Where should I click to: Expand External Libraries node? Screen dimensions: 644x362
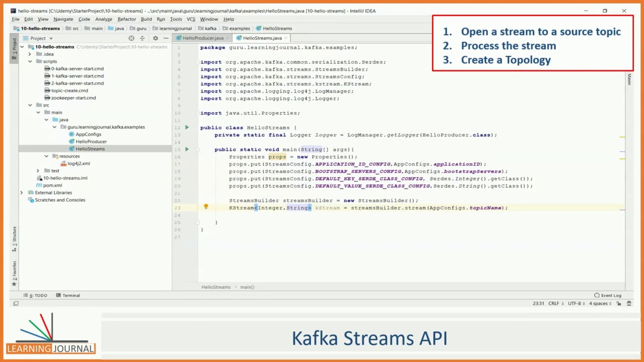[x=22, y=193]
